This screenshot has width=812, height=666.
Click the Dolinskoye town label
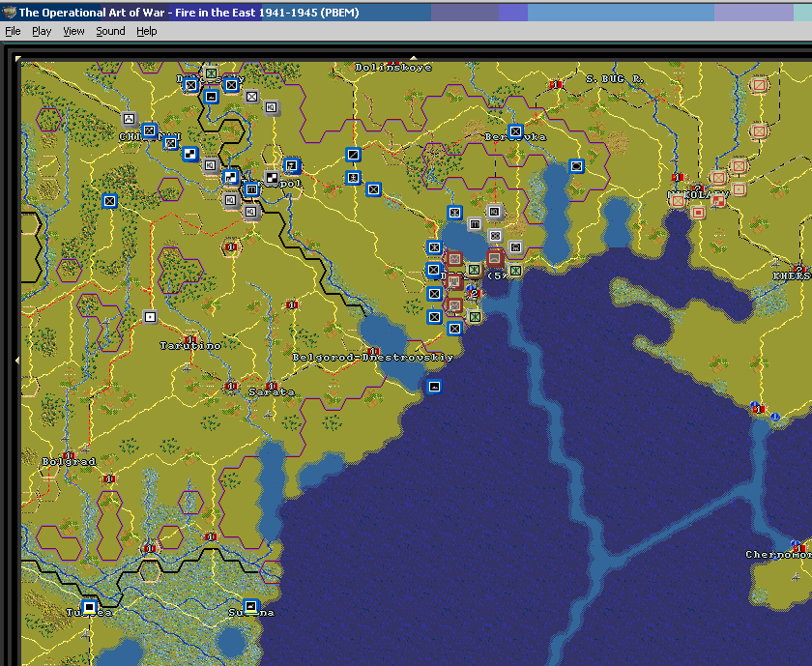(x=393, y=68)
